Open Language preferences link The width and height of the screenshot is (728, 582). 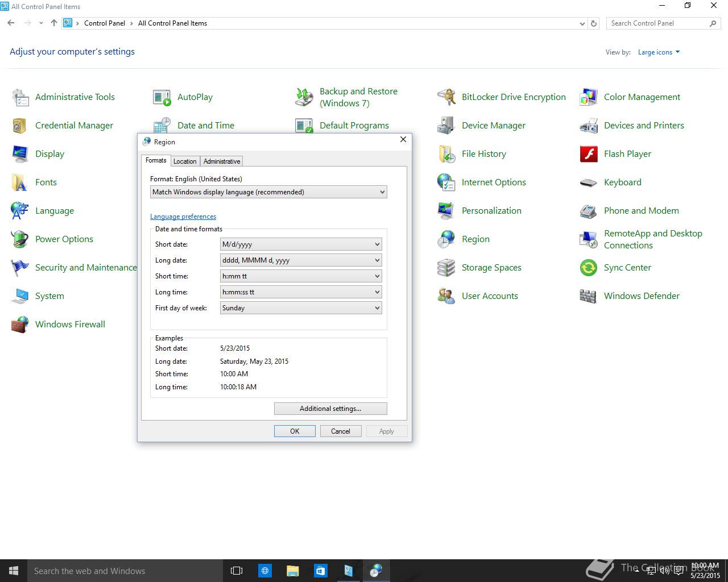tap(183, 217)
